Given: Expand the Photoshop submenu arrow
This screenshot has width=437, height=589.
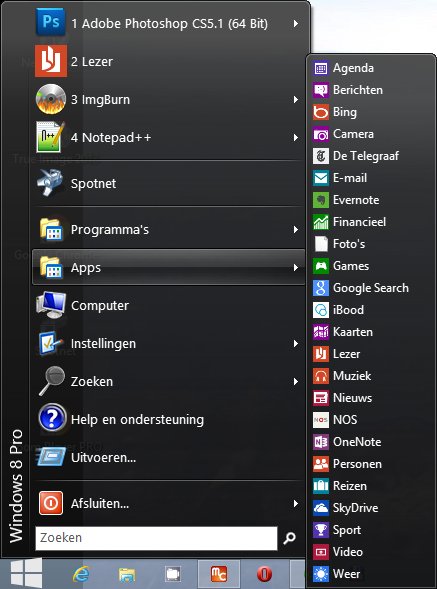Looking at the screenshot, I should 296,24.
